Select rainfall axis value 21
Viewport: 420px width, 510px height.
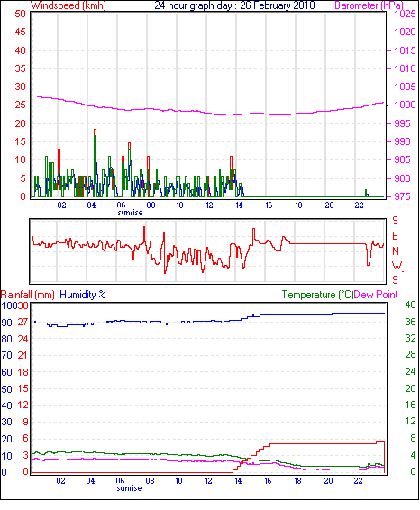(x=23, y=355)
